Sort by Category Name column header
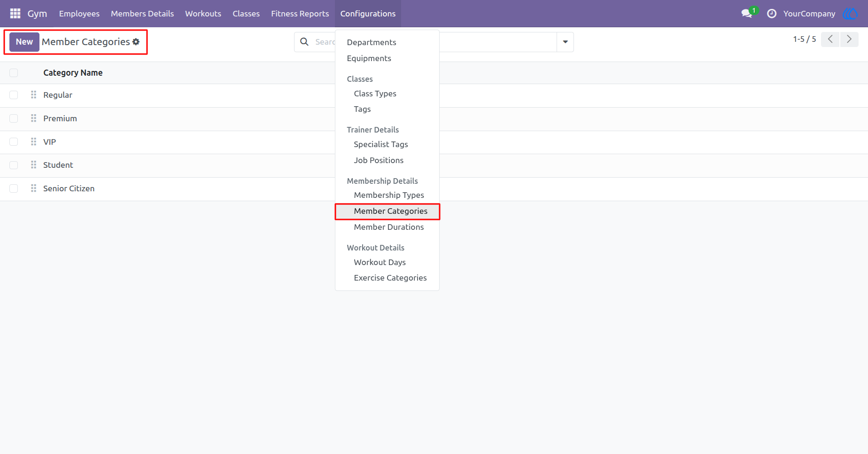The height and width of the screenshot is (454, 868). tap(73, 73)
